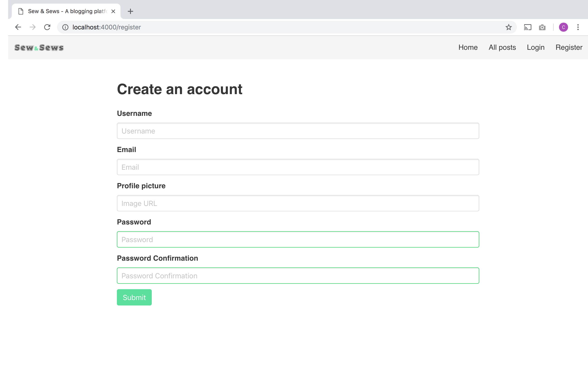Viewport: 588px width, 372px height.
Task: Click the green Submit button
Action: [134, 297]
